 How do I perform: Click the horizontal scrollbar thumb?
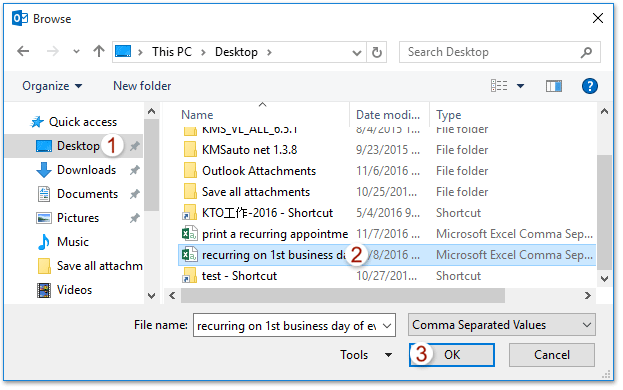(342, 296)
